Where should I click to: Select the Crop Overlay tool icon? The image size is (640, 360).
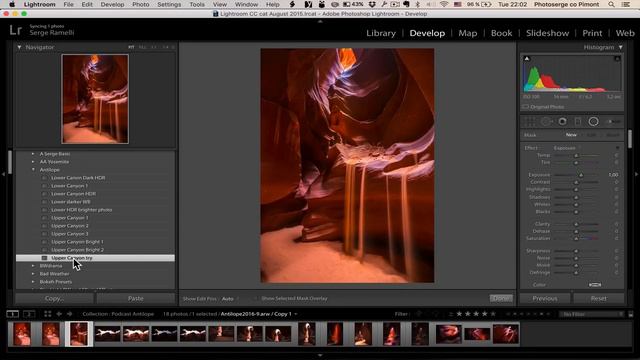(x=529, y=122)
